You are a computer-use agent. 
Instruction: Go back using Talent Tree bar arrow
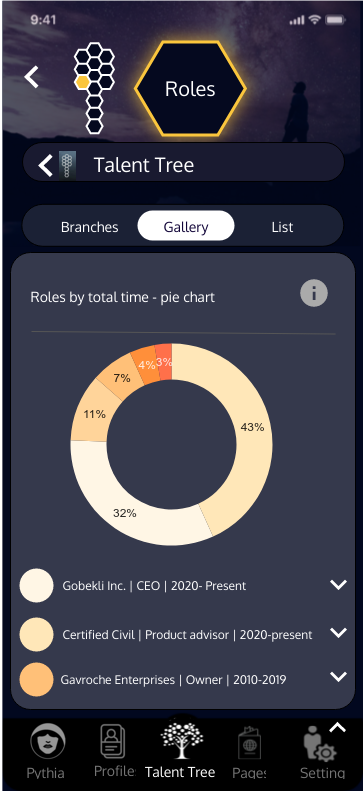45,165
